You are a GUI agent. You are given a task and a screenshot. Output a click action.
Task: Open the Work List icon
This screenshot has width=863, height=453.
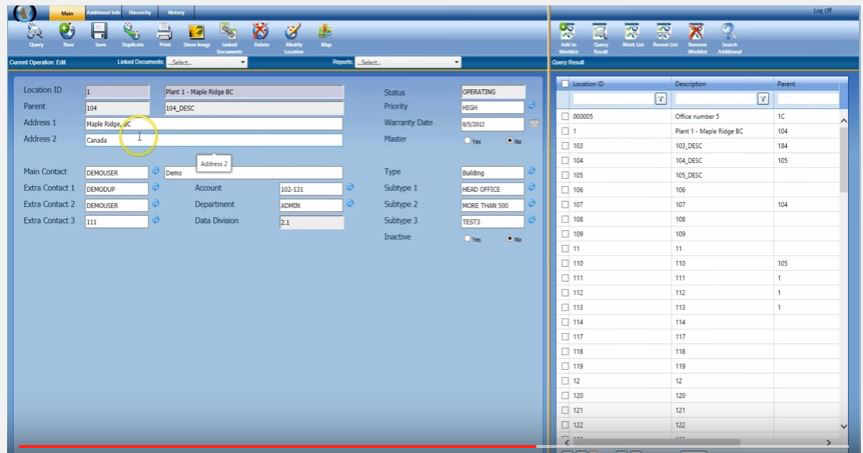(632, 35)
